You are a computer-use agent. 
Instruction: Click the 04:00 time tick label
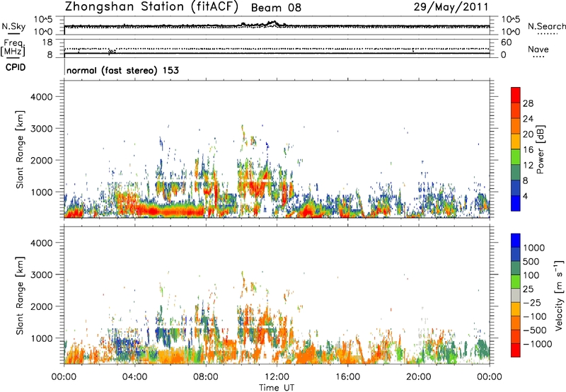pos(134,377)
